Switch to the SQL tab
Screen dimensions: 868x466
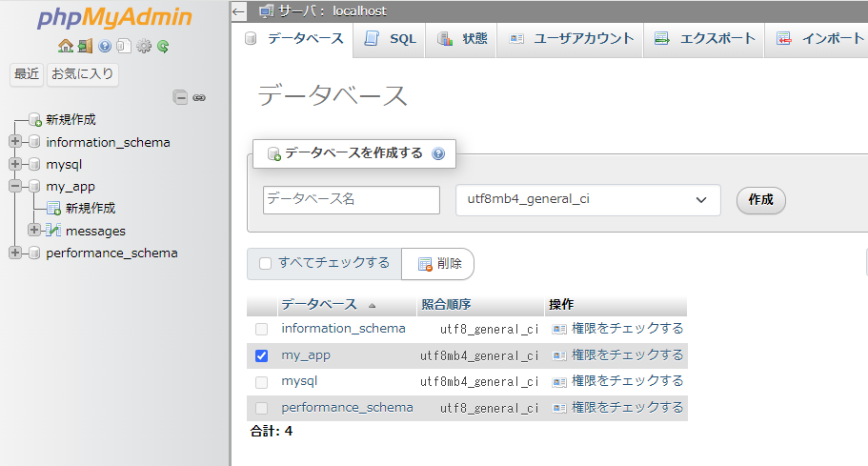coord(391,39)
